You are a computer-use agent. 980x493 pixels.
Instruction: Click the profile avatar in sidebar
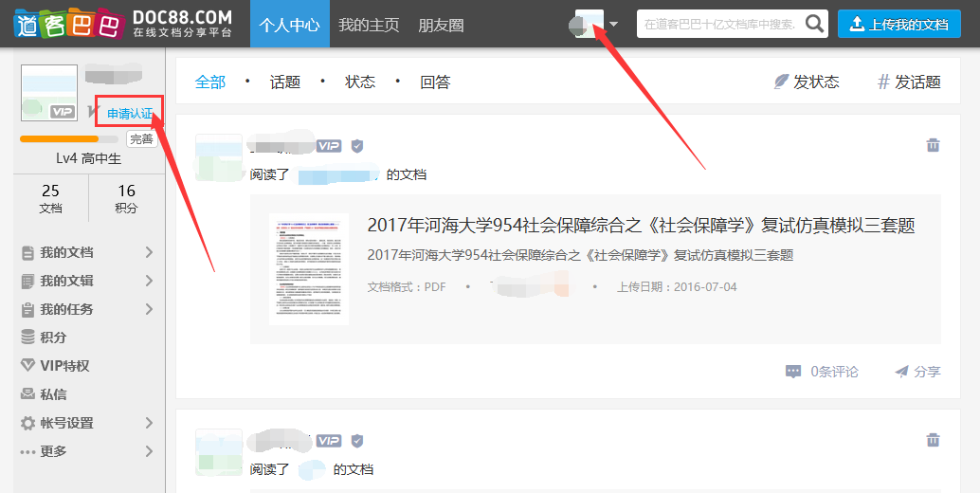tap(49, 93)
